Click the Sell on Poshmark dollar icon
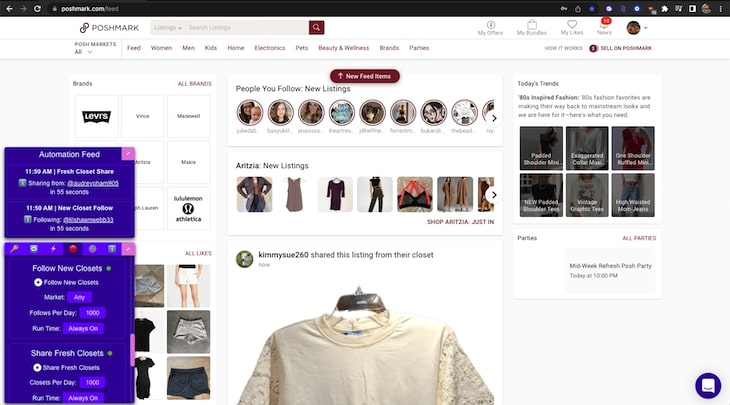This screenshot has height=405, width=730. 593,48
